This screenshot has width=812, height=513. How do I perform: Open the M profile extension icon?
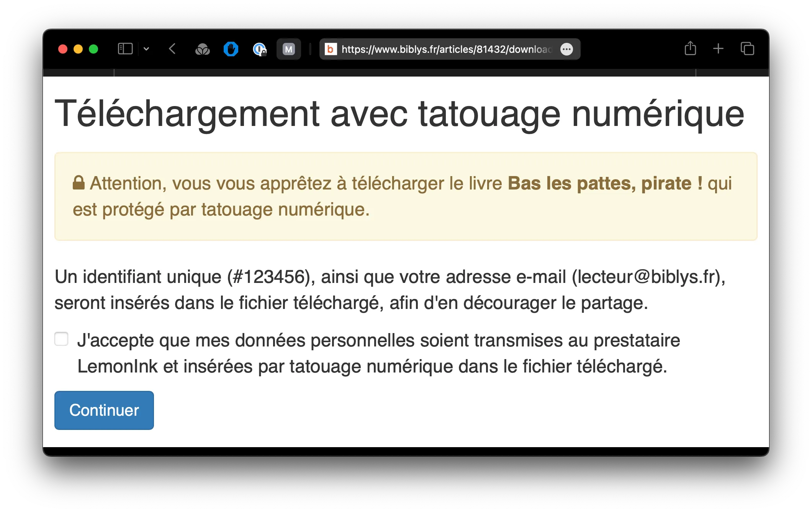tap(289, 49)
